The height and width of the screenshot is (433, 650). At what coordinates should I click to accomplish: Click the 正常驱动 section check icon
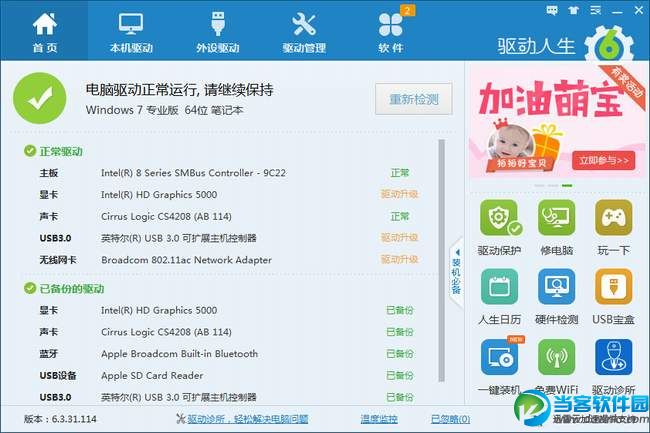30,151
